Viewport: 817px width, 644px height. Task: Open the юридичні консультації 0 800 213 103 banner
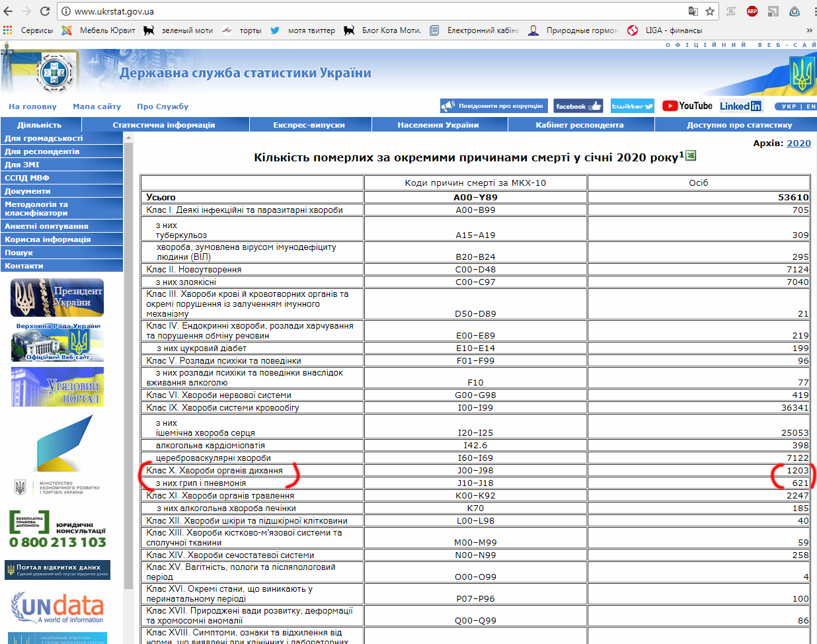click(58, 530)
